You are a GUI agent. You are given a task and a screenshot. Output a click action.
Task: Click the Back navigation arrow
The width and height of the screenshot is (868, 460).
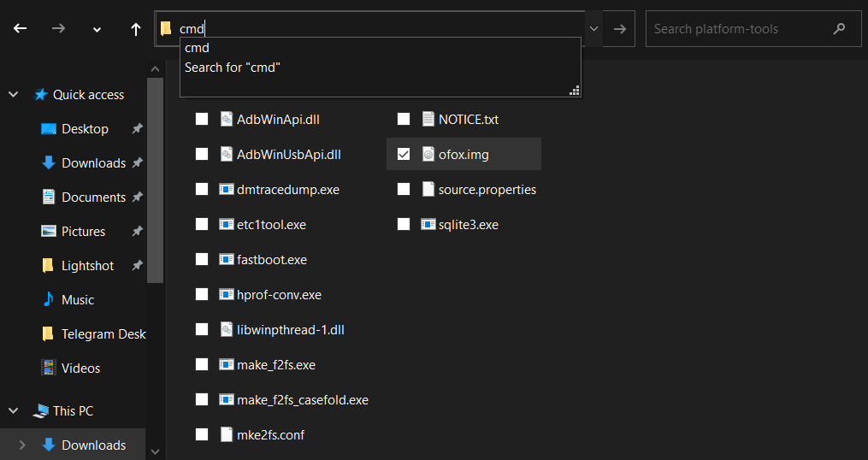click(21, 29)
